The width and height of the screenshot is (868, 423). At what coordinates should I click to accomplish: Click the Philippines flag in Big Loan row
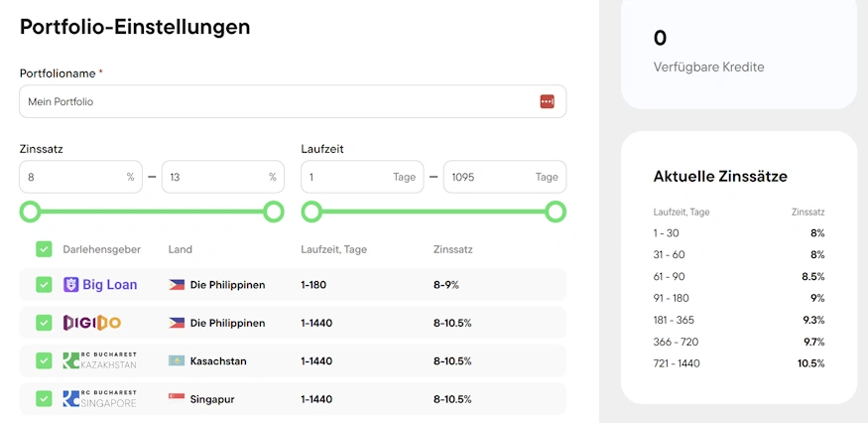[x=178, y=285]
